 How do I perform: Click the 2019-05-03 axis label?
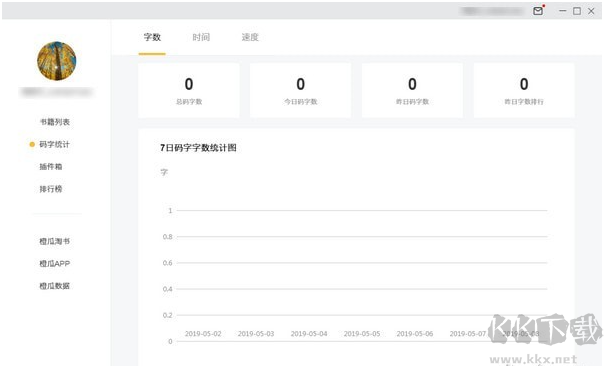256,334
